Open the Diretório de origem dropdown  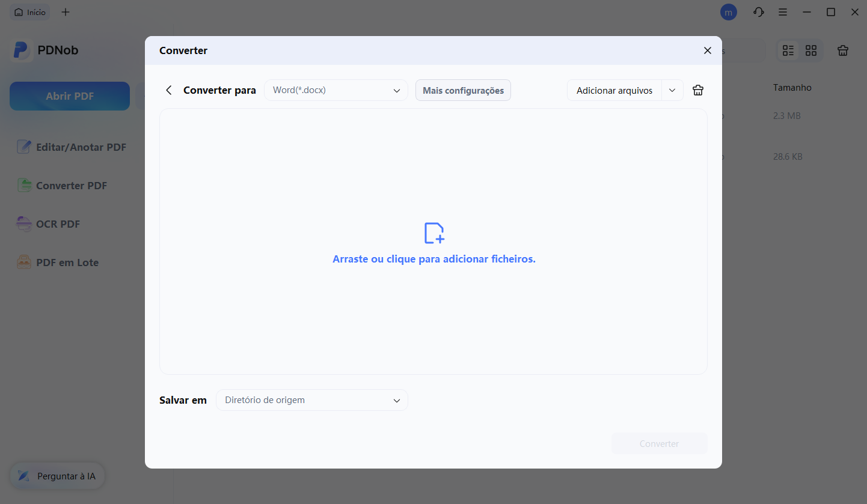311,400
